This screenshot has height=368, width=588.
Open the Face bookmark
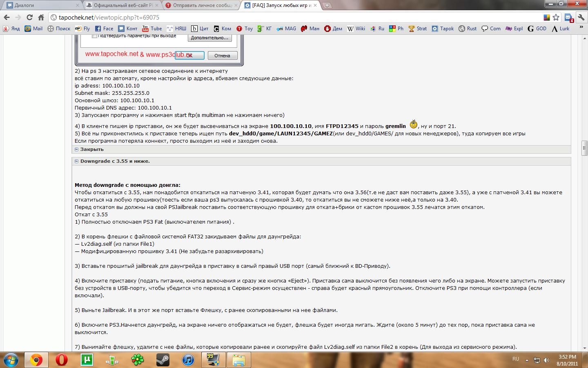point(104,29)
